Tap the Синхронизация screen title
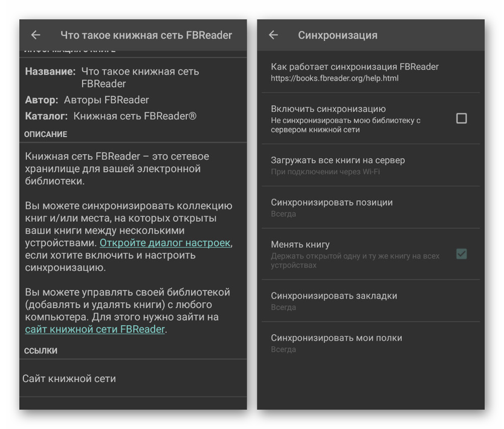The height and width of the screenshot is (429, 504). click(x=337, y=35)
